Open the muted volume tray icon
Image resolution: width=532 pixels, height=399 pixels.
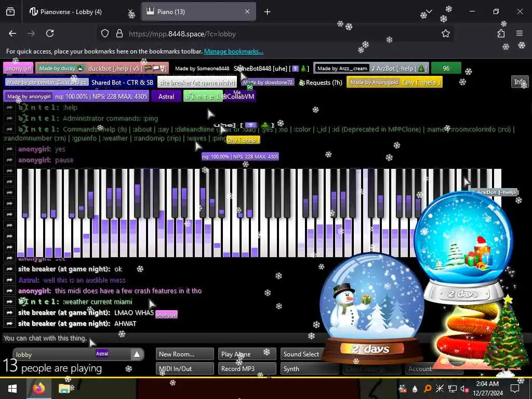pos(464,389)
